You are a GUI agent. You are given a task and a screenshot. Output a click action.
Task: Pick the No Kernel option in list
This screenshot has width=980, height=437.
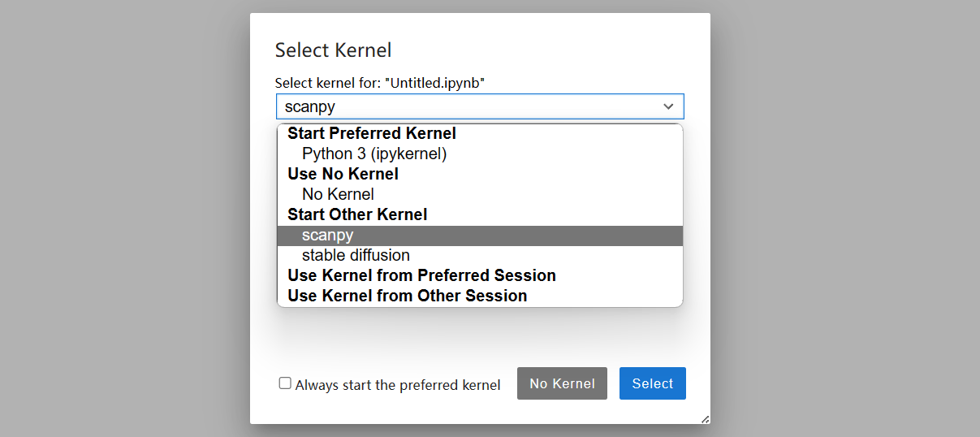pyautogui.click(x=338, y=194)
